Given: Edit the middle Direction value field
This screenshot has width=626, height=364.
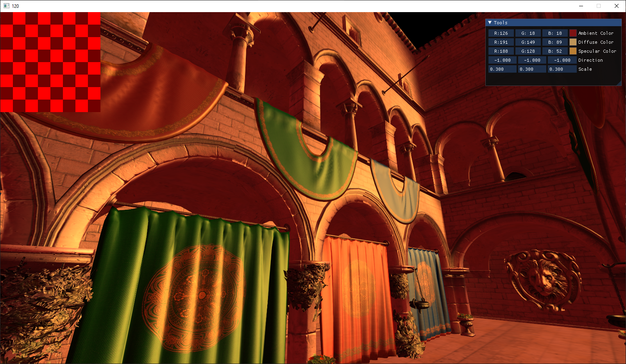Looking at the screenshot, I should [x=532, y=60].
